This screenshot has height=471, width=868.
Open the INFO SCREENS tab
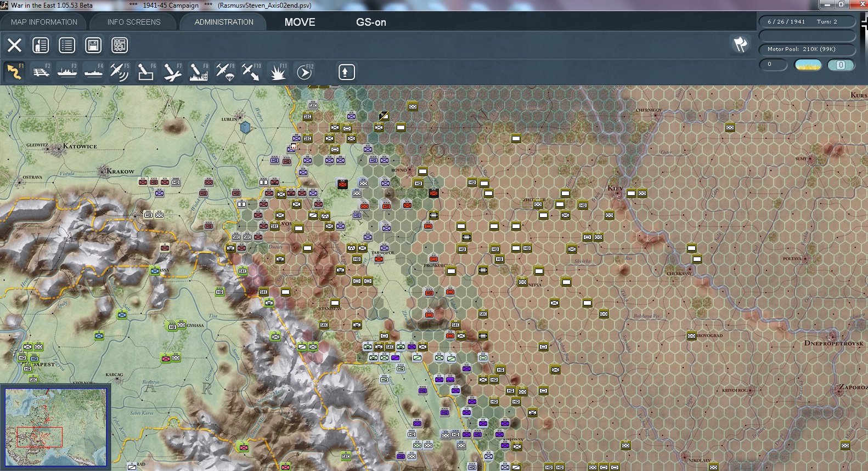point(134,22)
